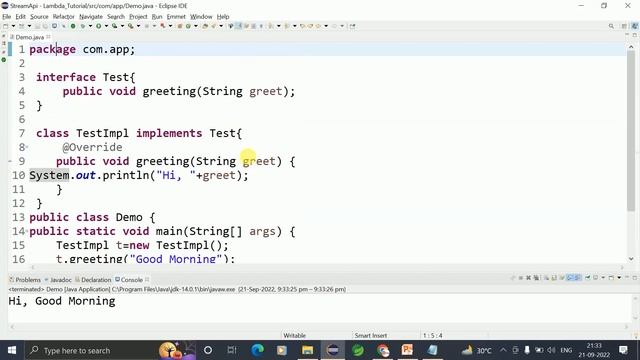This screenshot has width=640, height=360.
Task: Click the Writable status bar field
Action: (294, 336)
